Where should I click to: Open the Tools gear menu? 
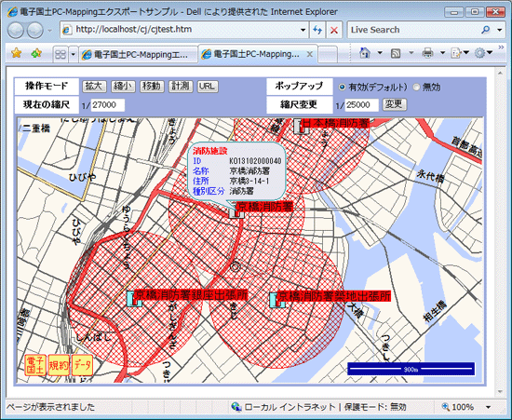483,52
